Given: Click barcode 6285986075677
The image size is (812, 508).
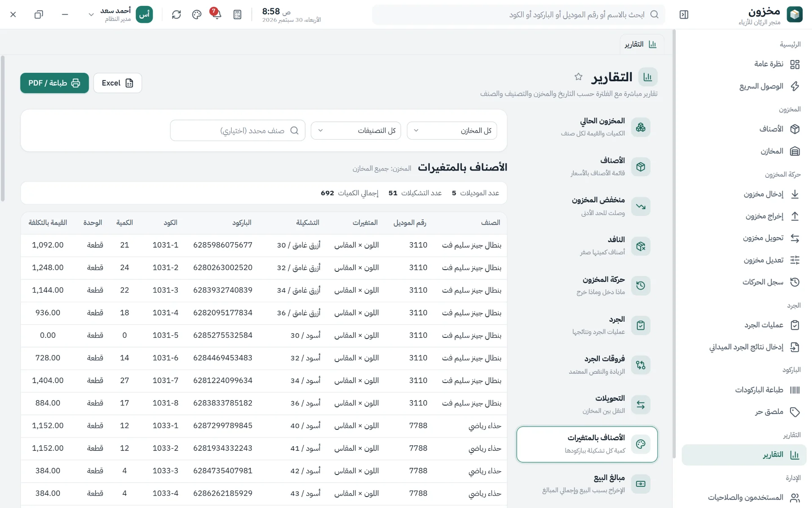Looking at the screenshot, I should click(x=223, y=245).
